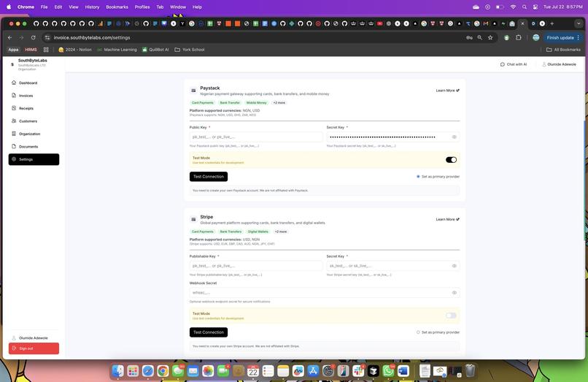This screenshot has height=382, width=588.
Task: Go to Invoices in the sidebar
Action: [34, 96]
